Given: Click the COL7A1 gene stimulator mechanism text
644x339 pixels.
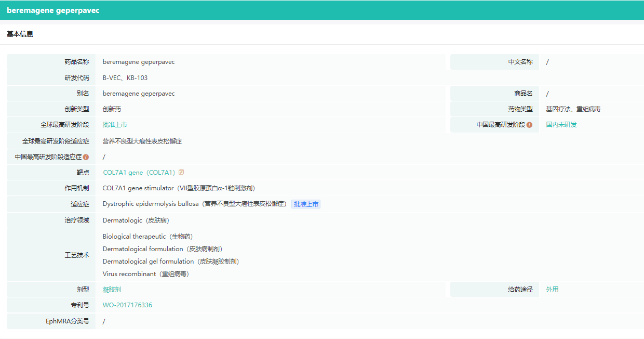Looking at the screenshot, I should (179, 188).
